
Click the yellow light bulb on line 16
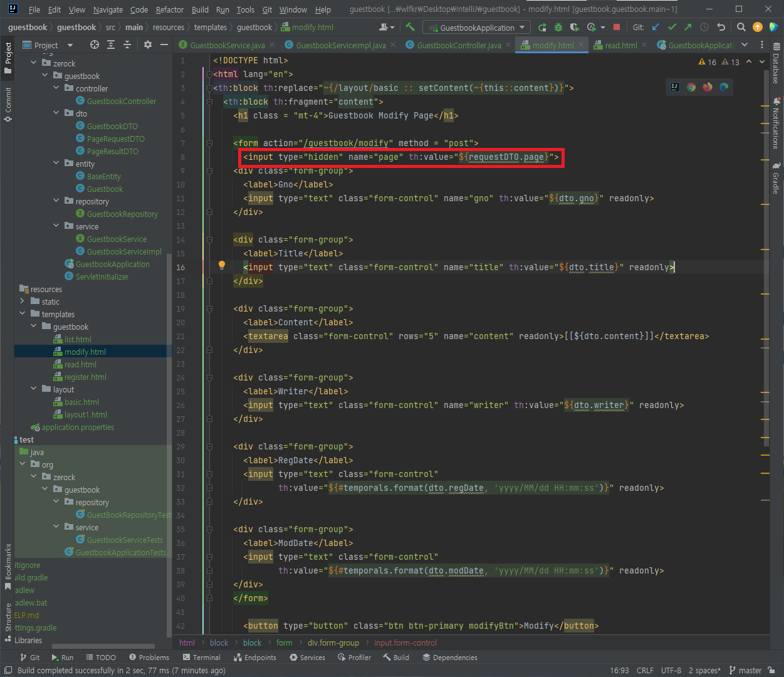point(221,265)
